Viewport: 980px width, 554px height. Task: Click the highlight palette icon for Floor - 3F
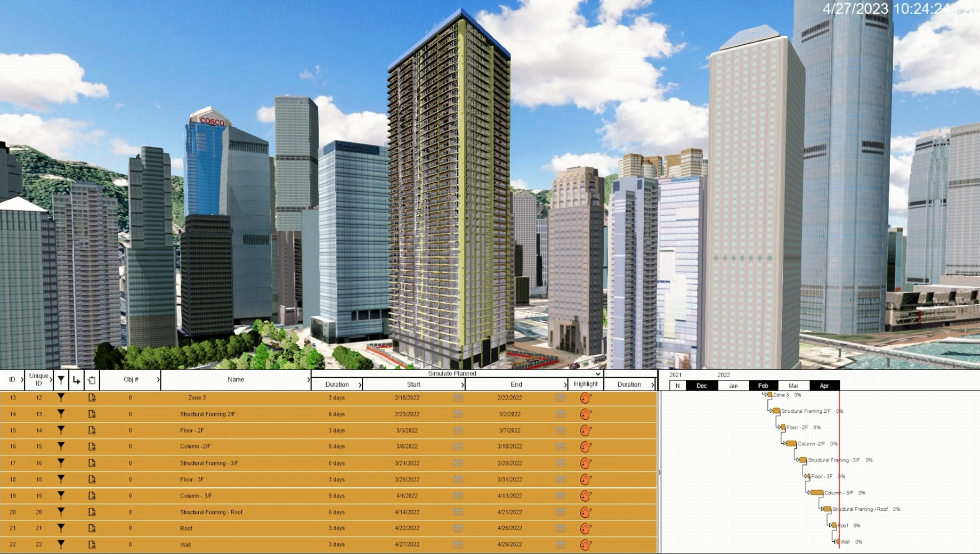pyautogui.click(x=586, y=479)
